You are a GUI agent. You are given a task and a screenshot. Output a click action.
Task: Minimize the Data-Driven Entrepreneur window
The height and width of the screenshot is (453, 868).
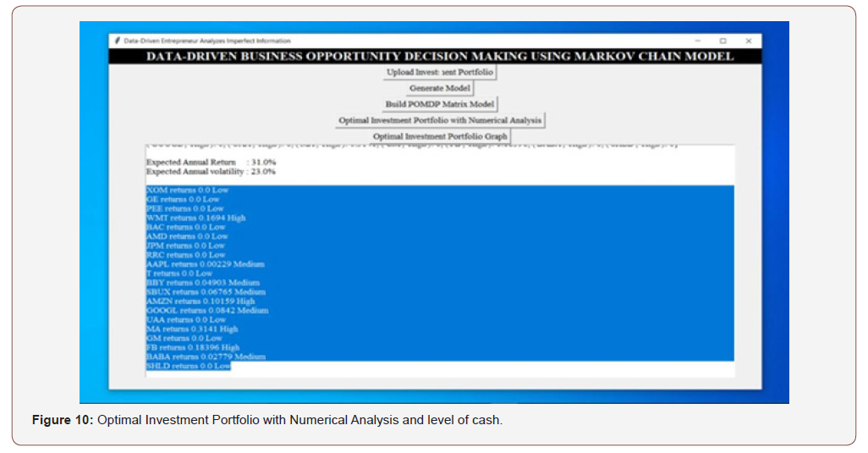698,41
